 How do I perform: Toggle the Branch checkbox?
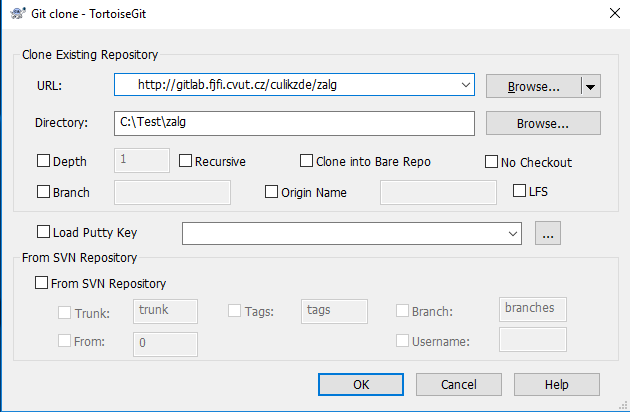pos(43,192)
